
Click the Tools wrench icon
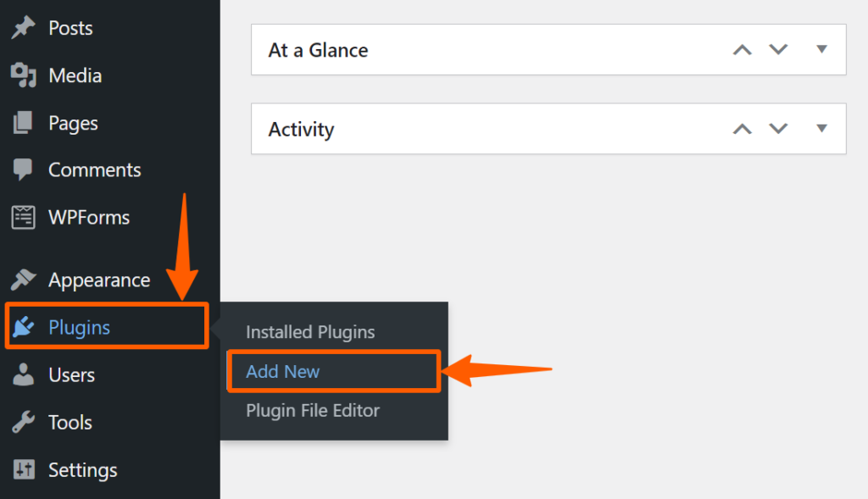[x=23, y=422]
